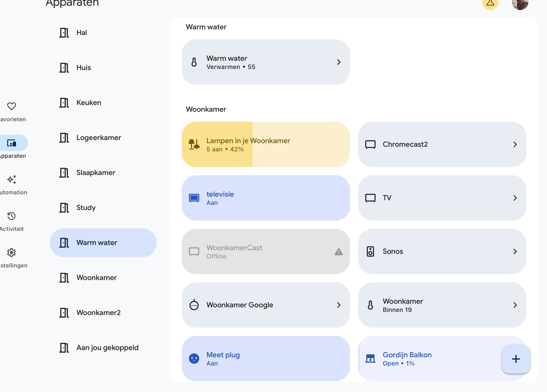Click the '5 aan • 42%' status text
The height and width of the screenshot is (392, 547).
pos(225,149)
